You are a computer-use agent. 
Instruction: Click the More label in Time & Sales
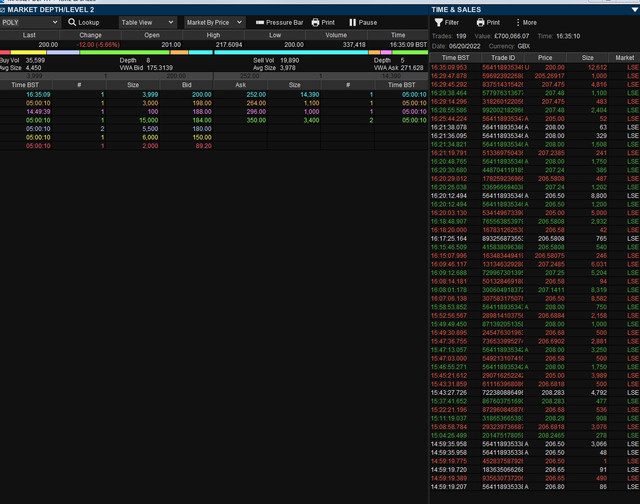530,22
